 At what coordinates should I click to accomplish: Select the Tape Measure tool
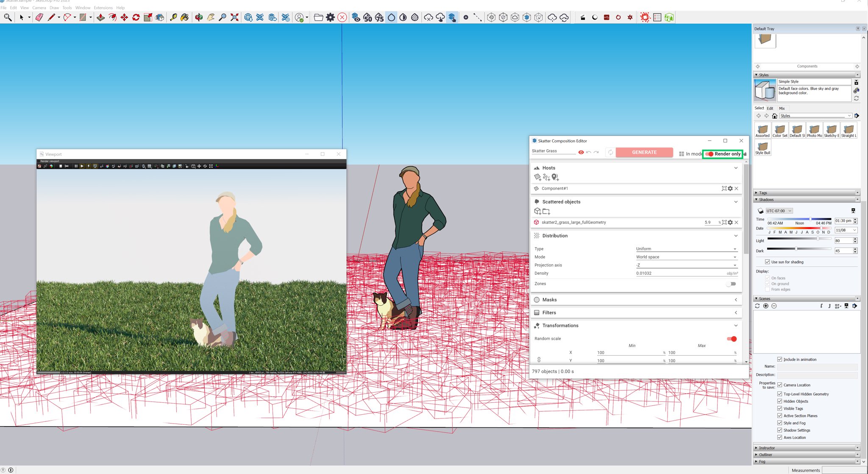173,17
